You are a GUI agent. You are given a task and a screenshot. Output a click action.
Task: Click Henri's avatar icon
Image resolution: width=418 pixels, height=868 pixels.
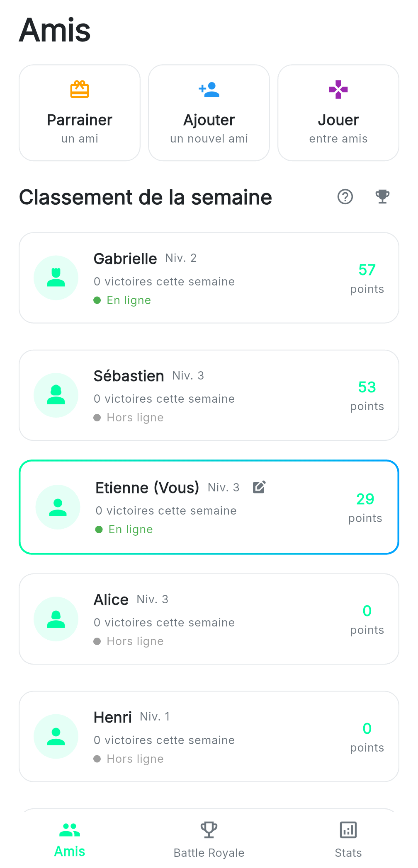56,736
